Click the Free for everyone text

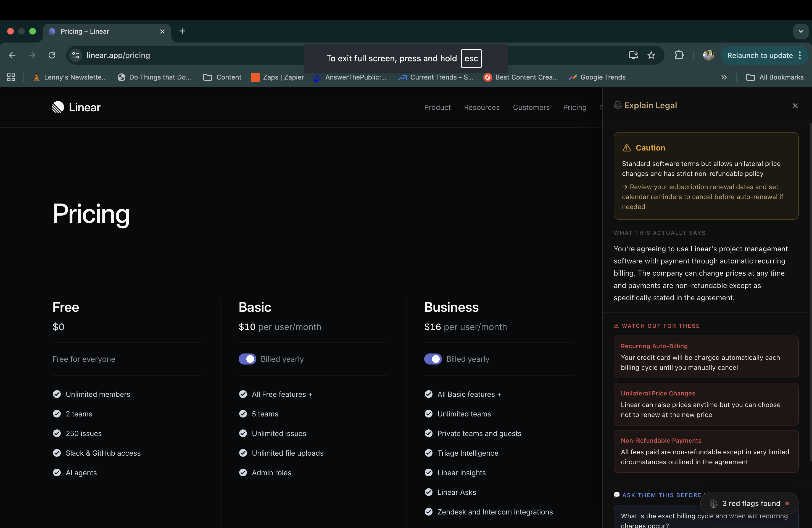click(84, 359)
